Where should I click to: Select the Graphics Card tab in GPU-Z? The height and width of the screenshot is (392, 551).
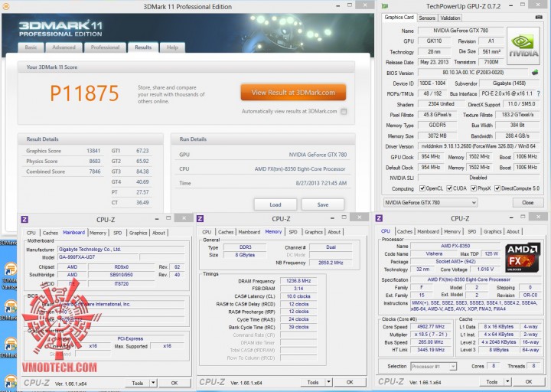[x=399, y=18]
